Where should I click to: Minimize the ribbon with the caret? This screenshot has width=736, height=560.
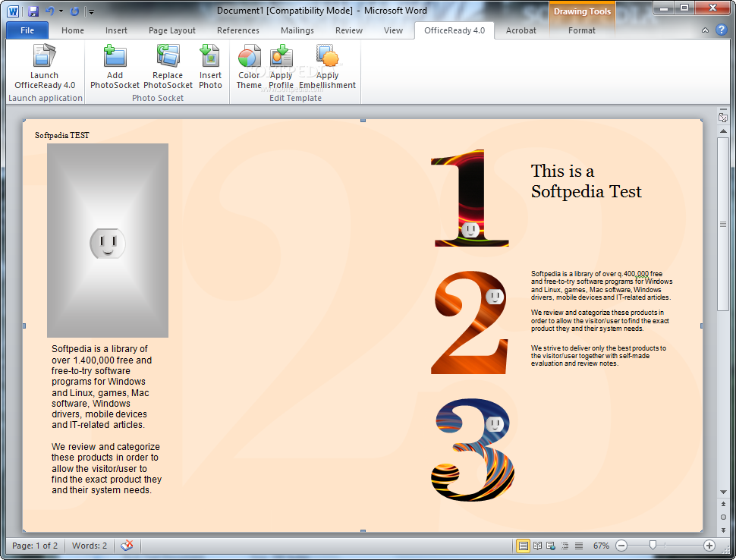(705, 30)
